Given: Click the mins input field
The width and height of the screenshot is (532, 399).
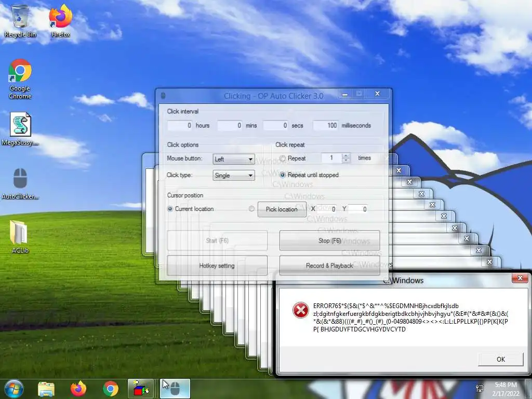Looking at the screenshot, I should coord(230,126).
